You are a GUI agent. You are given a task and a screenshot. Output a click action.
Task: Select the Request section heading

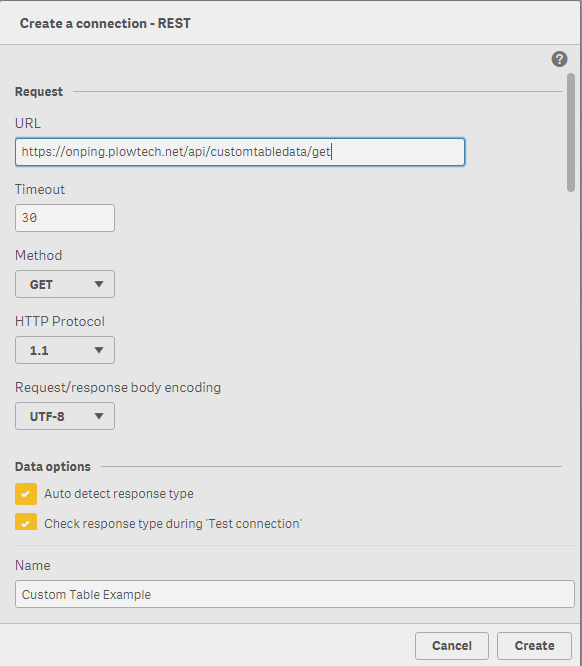(39, 91)
